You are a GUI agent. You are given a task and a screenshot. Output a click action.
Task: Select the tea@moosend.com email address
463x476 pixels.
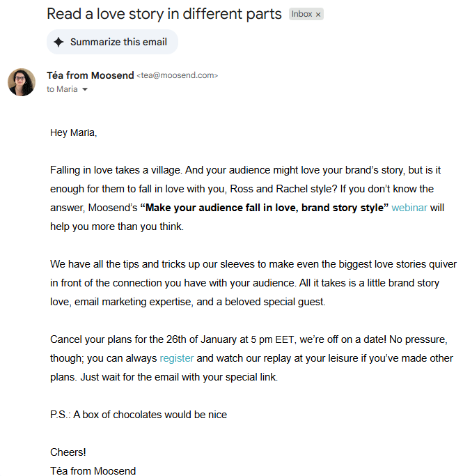point(177,76)
